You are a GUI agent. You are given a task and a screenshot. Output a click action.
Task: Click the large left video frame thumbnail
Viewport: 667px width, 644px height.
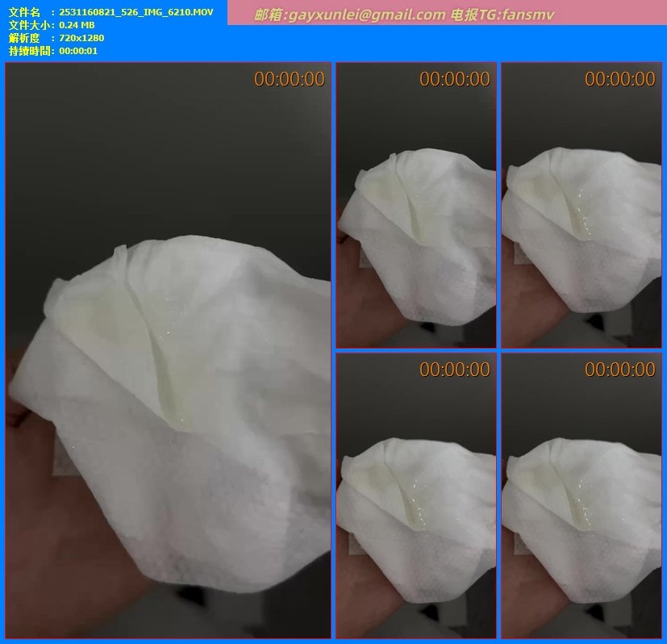point(168,351)
